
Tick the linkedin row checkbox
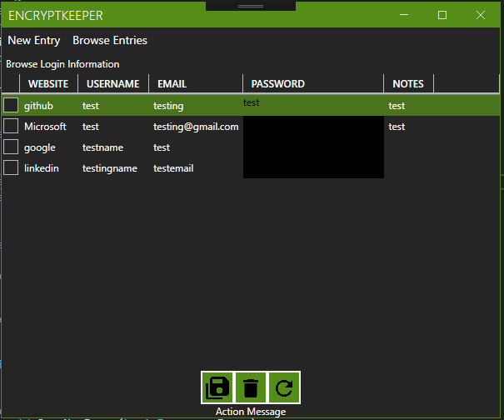pyautogui.click(x=11, y=167)
